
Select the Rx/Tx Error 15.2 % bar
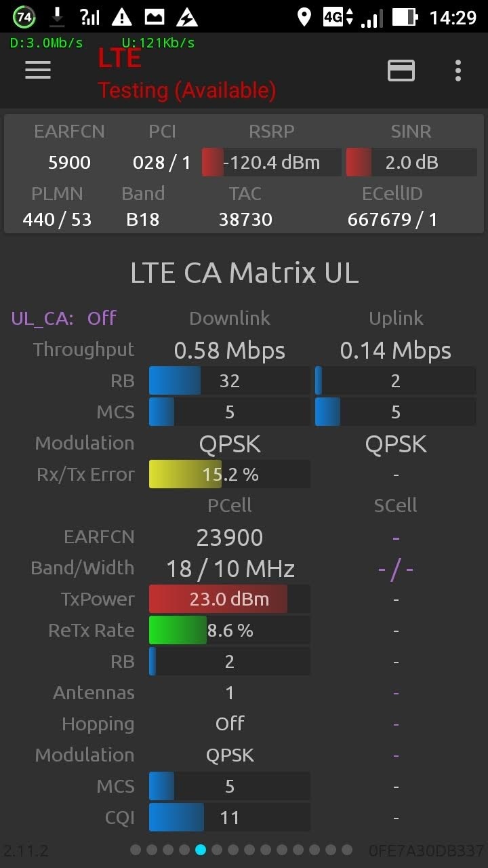pos(230,475)
